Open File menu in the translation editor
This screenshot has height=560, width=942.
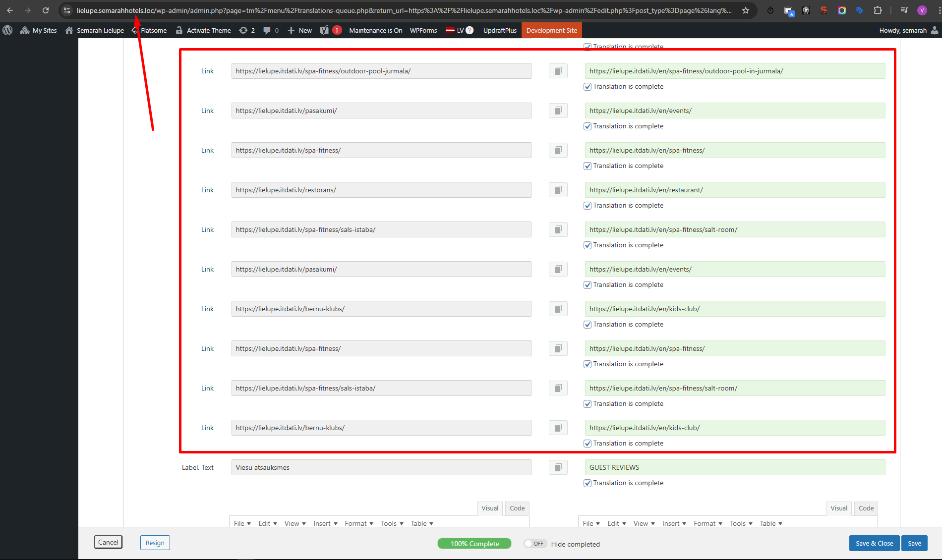[x=591, y=523]
